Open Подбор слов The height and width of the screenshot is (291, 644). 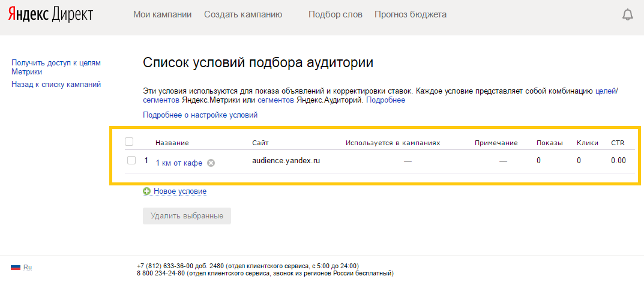point(336,15)
